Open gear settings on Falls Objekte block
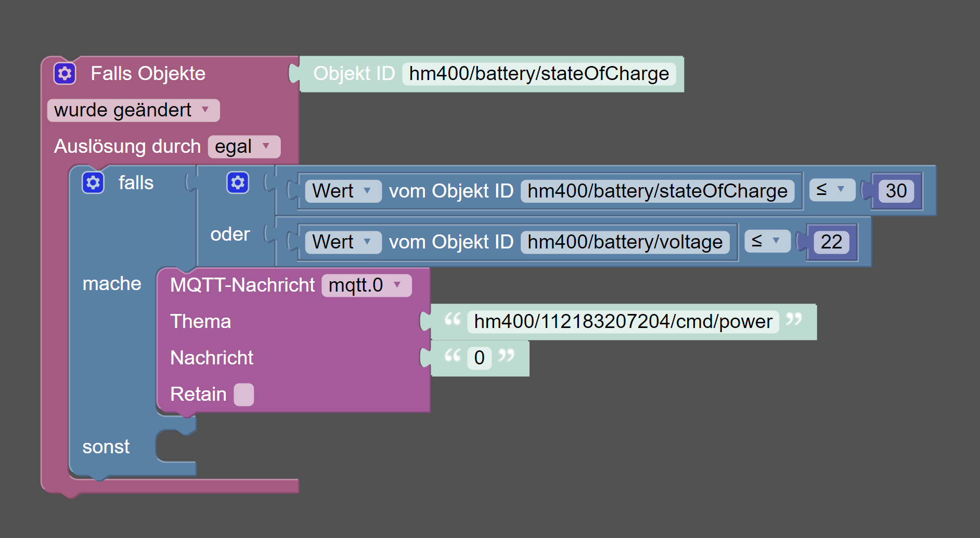Image resolution: width=980 pixels, height=538 pixels. pyautogui.click(x=65, y=74)
